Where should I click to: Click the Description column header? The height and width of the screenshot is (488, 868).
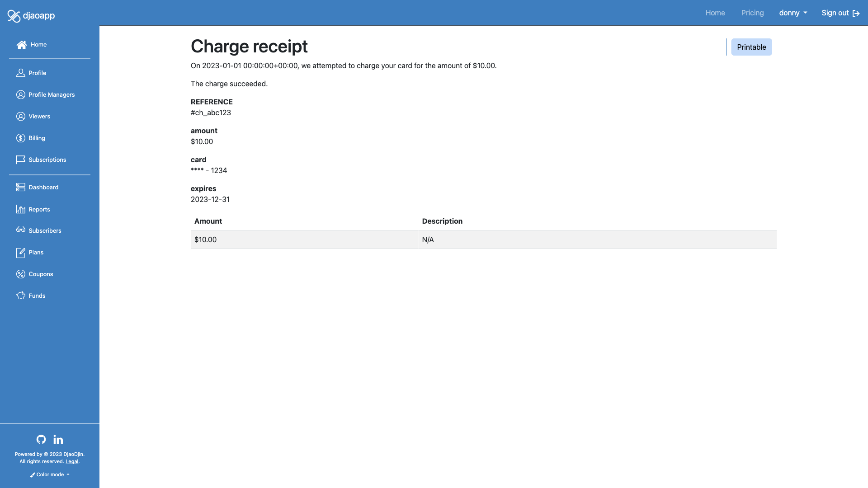click(x=442, y=221)
